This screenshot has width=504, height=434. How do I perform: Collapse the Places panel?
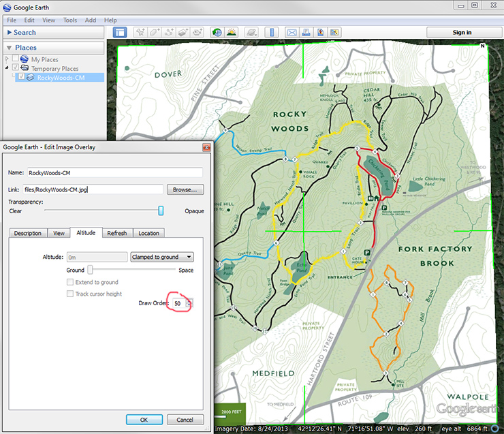(8, 48)
